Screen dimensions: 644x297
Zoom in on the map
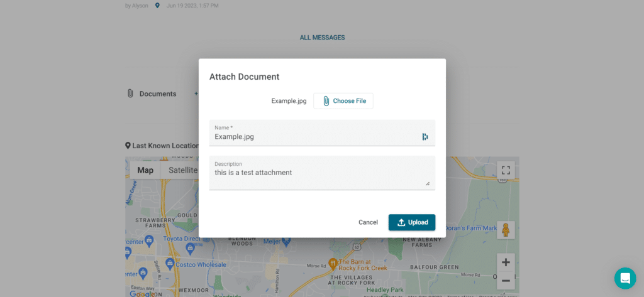point(506,262)
